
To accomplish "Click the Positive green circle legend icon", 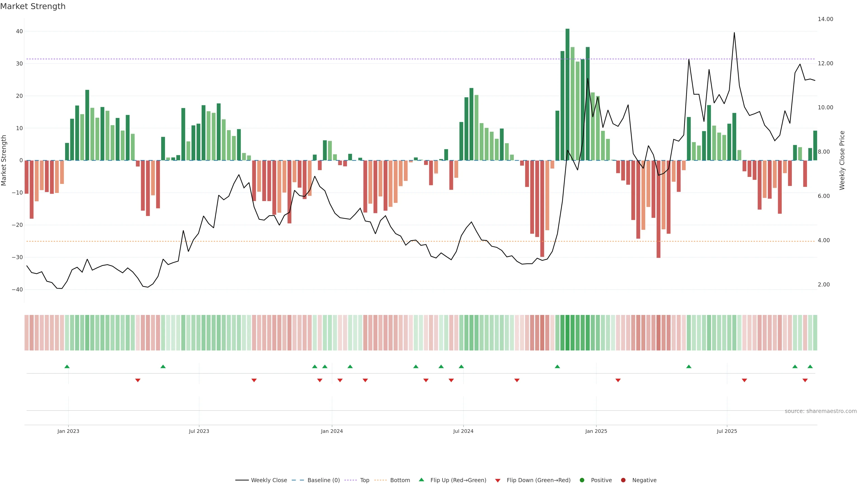I will pos(582,480).
